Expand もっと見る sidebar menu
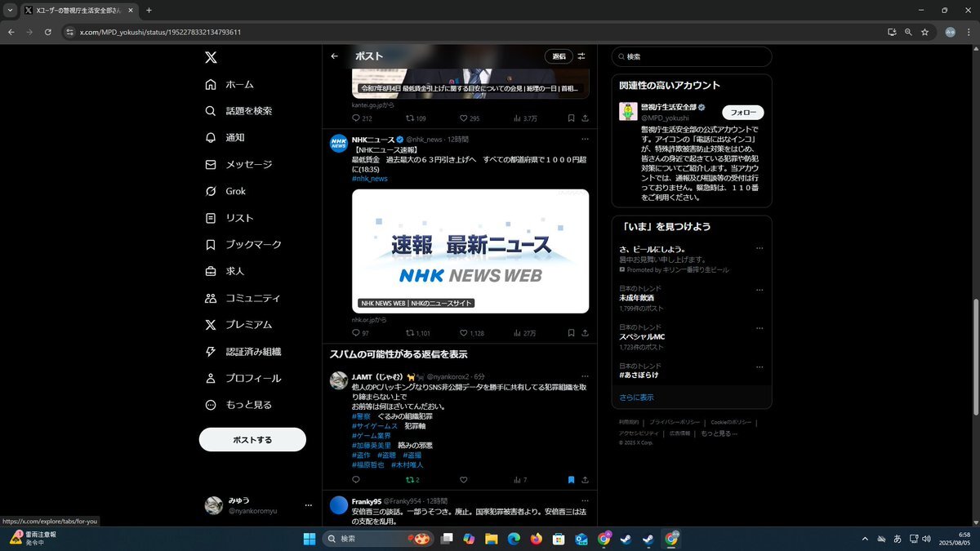 238,405
